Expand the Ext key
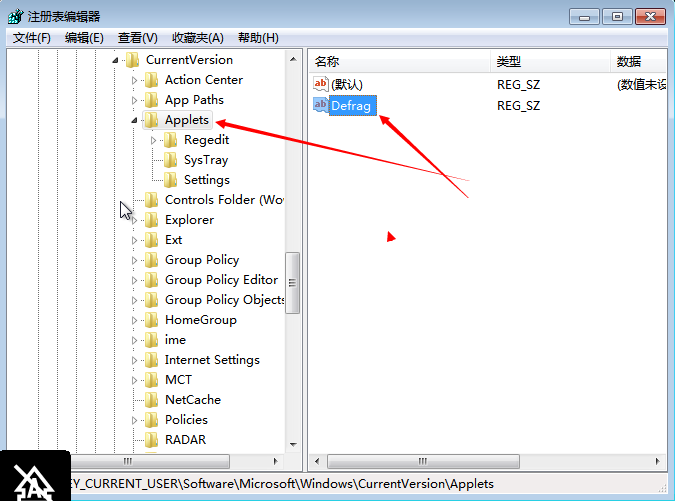Screen dimensions: 675x501 tap(134, 241)
